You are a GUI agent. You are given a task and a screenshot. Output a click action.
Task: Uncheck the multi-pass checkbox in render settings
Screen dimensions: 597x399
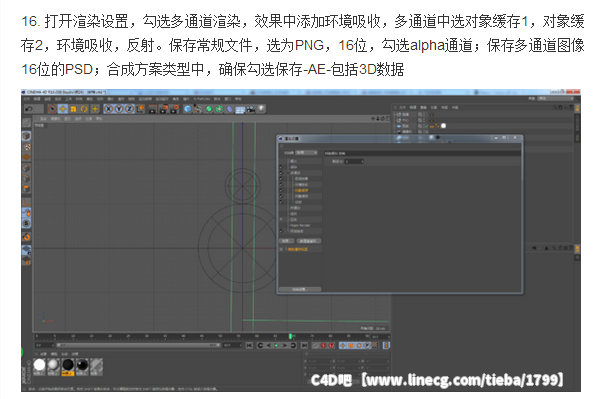pyautogui.click(x=281, y=173)
